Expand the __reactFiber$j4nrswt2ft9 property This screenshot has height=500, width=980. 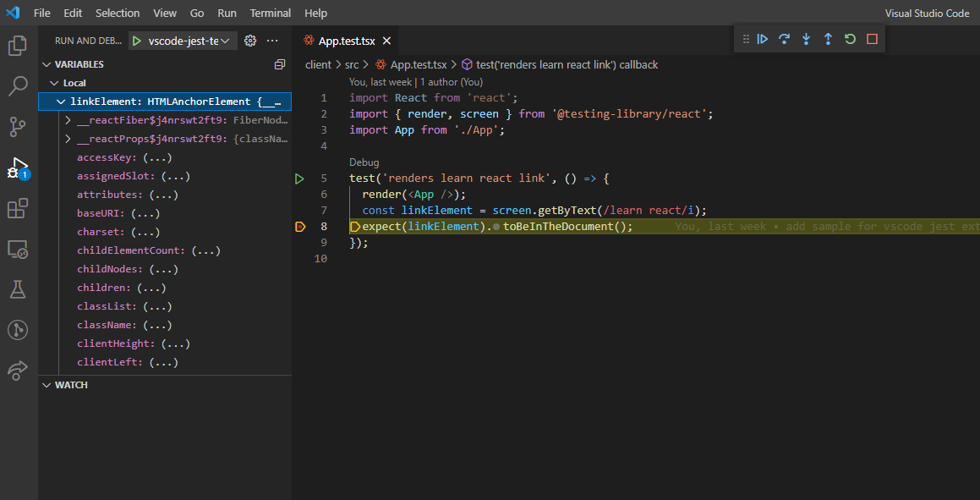pos(68,120)
